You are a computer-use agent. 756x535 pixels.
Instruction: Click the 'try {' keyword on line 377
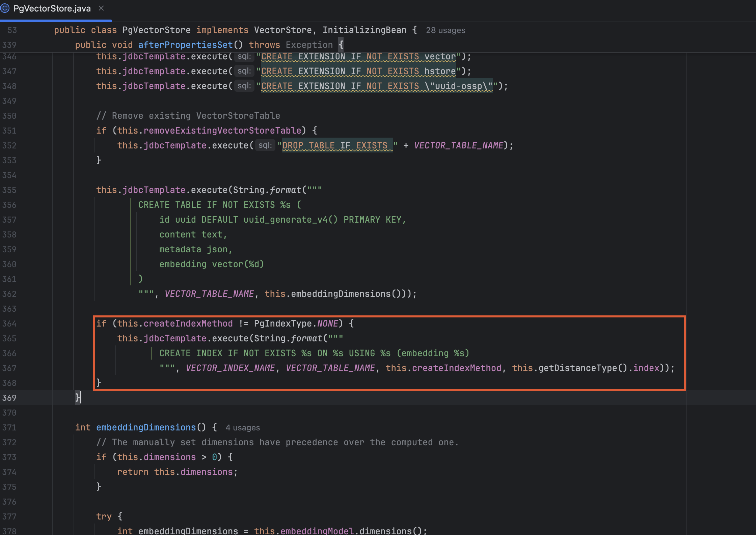point(109,516)
